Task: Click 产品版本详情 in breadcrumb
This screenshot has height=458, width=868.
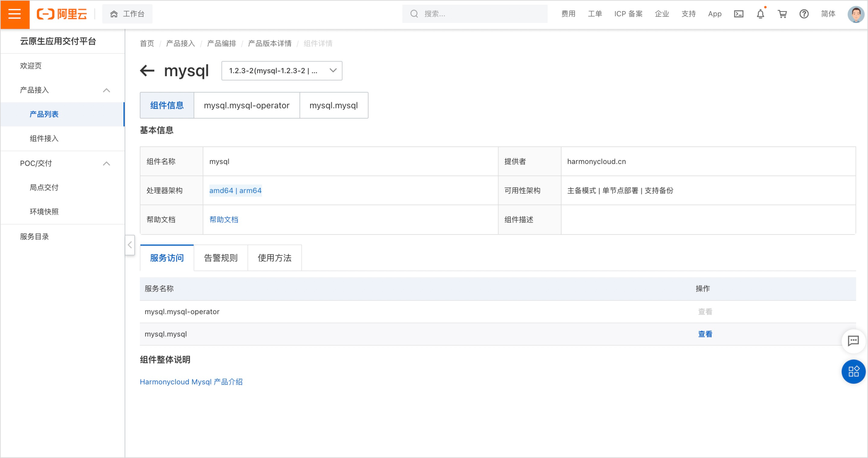Action: (x=270, y=43)
